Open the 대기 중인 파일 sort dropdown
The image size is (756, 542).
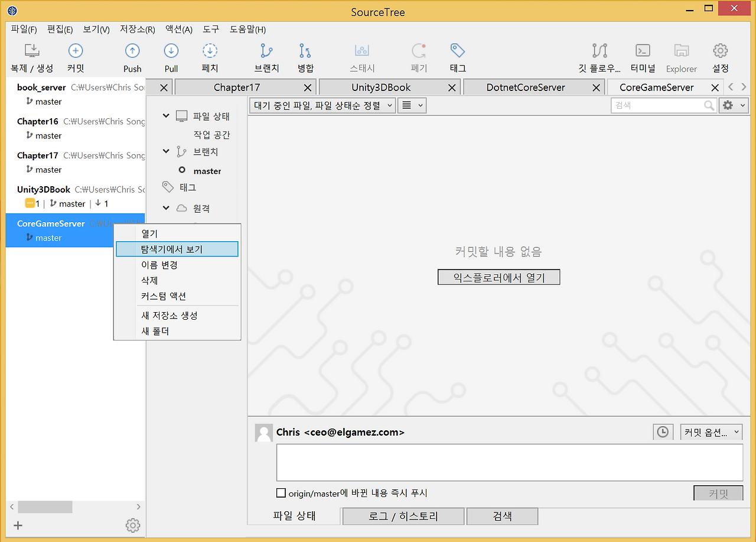pyautogui.click(x=322, y=106)
